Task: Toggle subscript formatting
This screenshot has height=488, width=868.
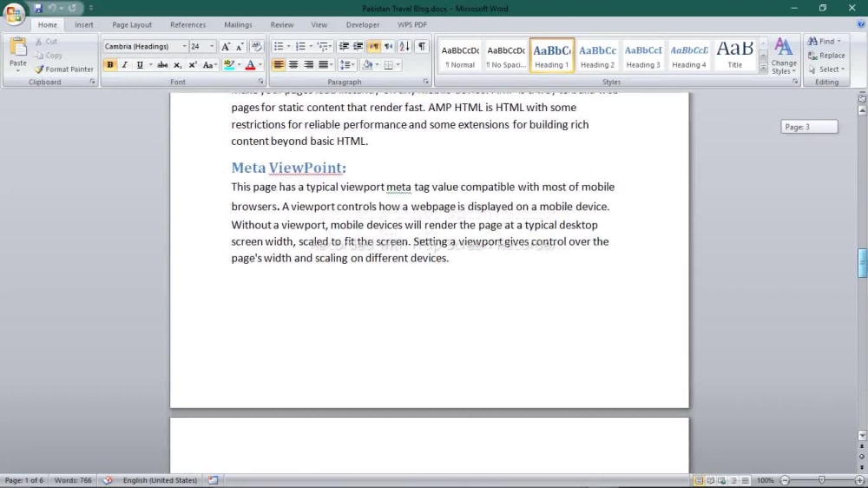Action: 177,65
